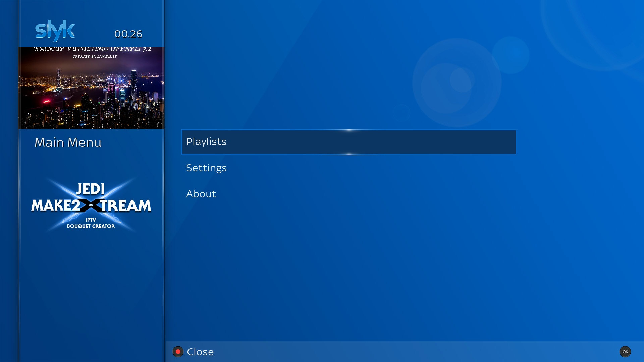Click the 00.26 clock display
The height and width of the screenshot is (362, 644).
(128, 34)
